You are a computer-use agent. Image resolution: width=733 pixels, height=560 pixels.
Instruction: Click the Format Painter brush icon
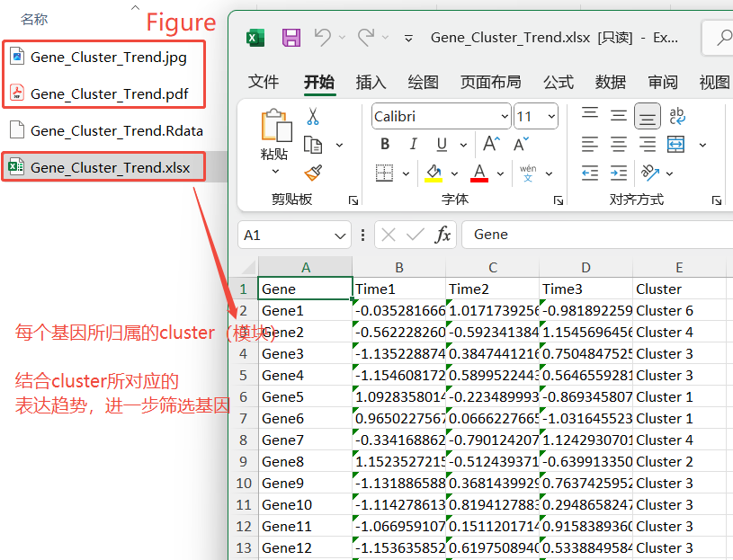[313, 173]
